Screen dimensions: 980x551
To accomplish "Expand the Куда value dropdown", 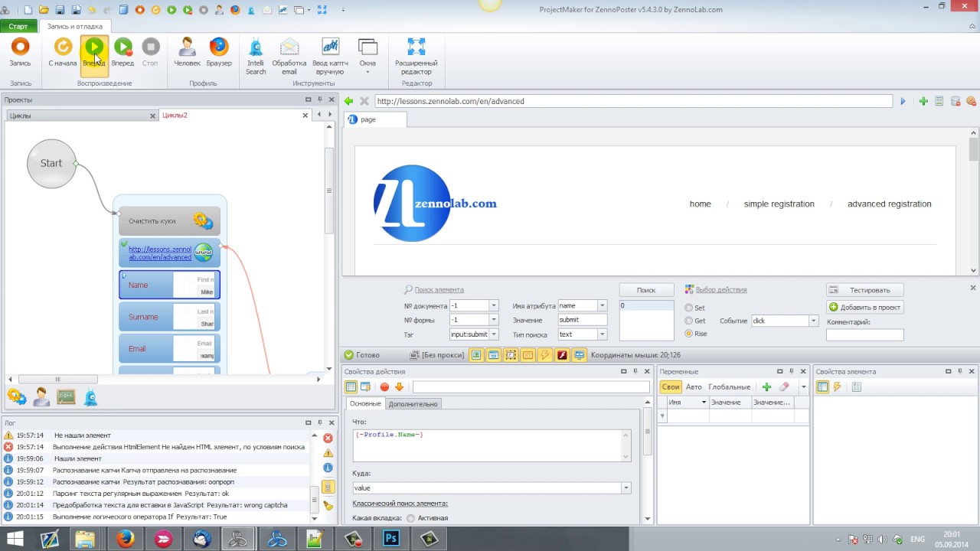I will pyautogui.click(x=626, y=487).
